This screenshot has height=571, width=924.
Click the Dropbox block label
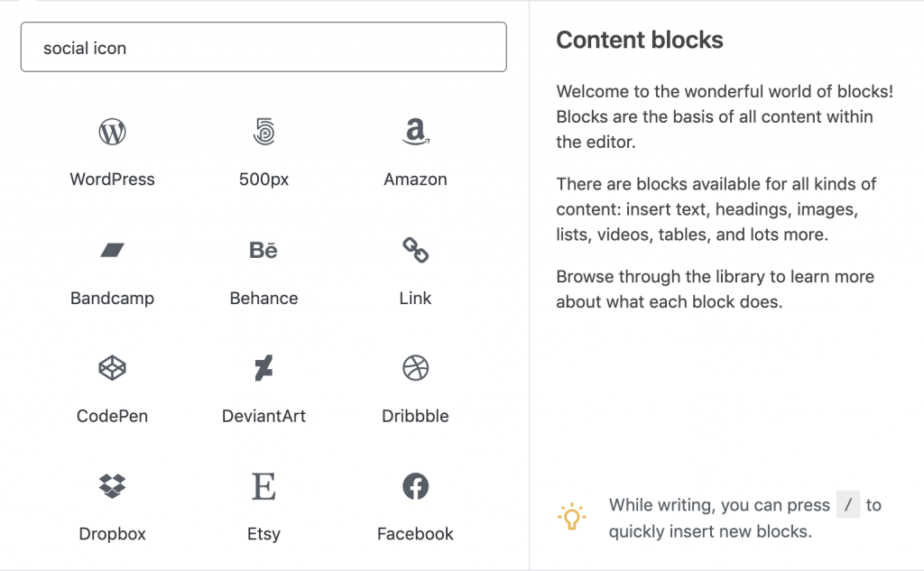click(x=112, y=534)
